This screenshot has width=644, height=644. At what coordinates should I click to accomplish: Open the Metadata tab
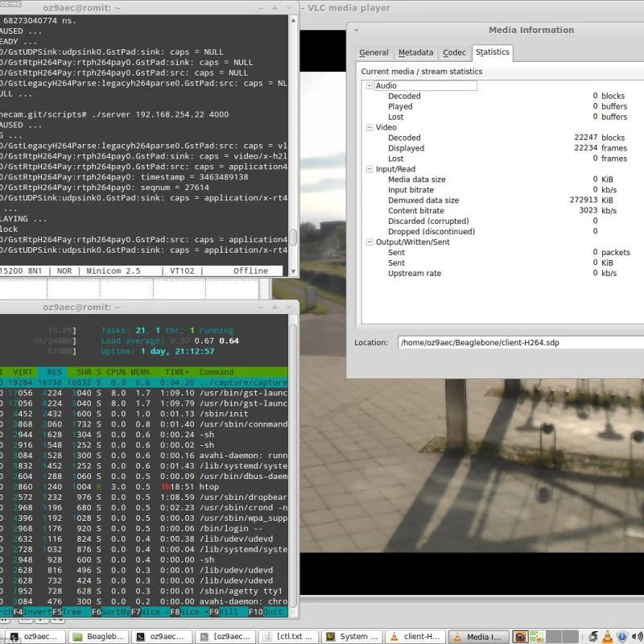click(x=415, y=52)
